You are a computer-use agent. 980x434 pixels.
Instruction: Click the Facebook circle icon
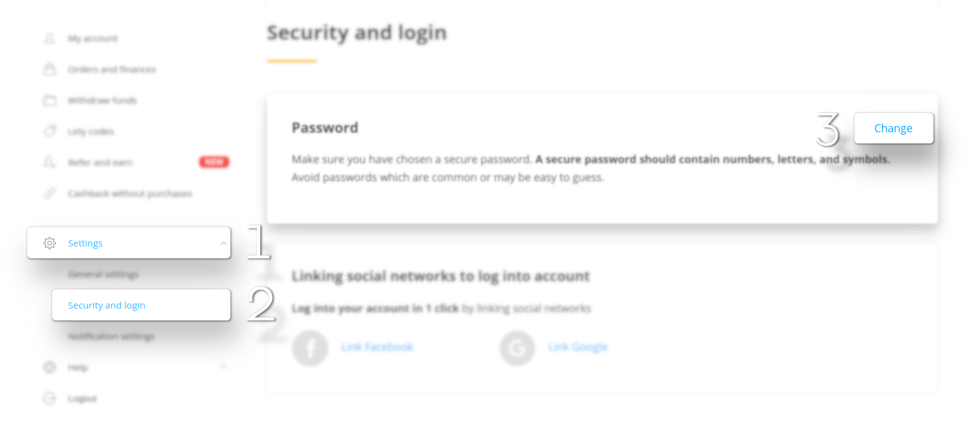pyautogui.click(x=310, y=348)
